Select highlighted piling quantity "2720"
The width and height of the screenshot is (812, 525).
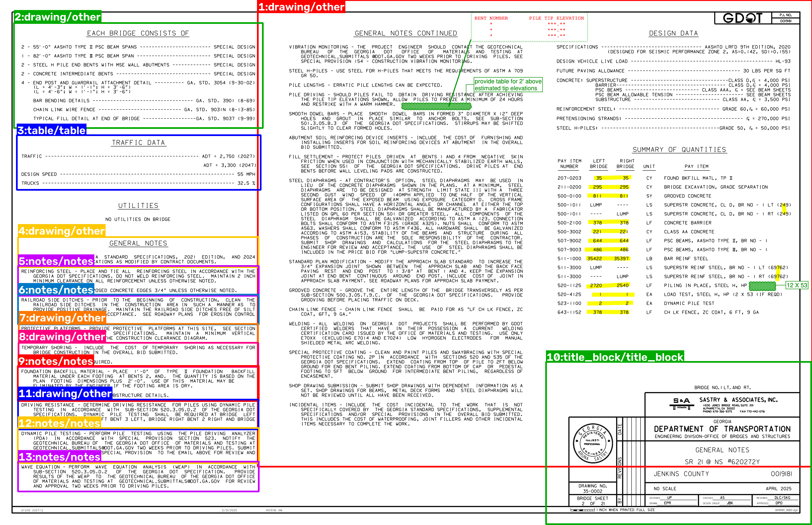(596, 285)
